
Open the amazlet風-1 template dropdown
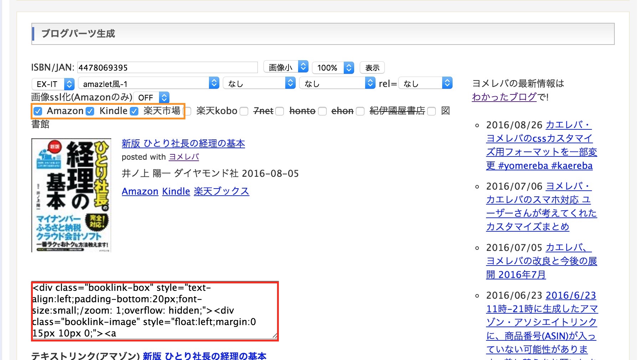coord(149,84)
